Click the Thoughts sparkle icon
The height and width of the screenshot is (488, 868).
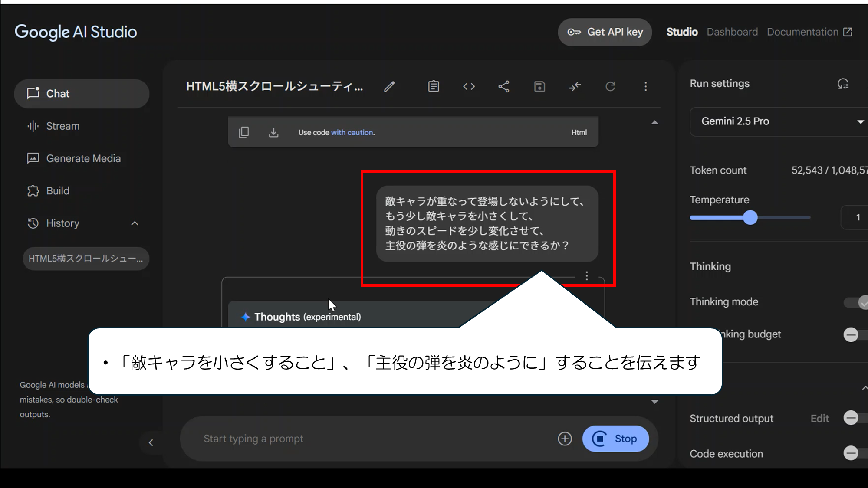coord(246,317)
